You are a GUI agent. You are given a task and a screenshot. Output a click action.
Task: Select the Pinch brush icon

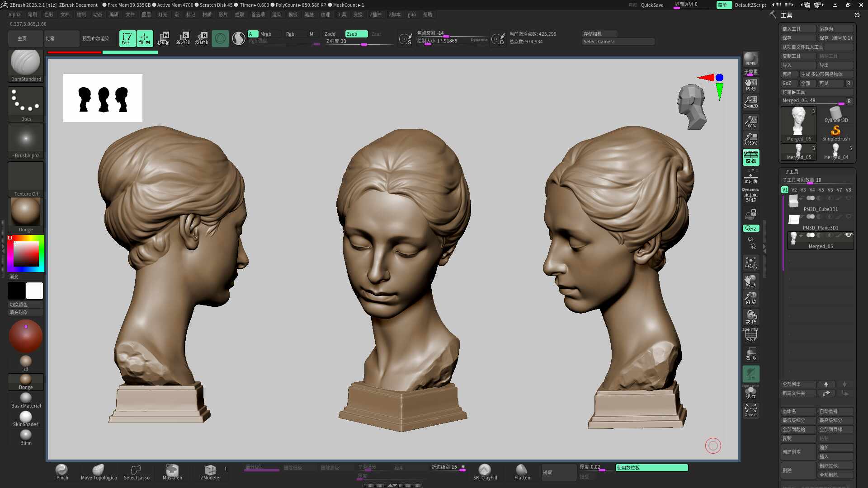click(x=61, y=470)
